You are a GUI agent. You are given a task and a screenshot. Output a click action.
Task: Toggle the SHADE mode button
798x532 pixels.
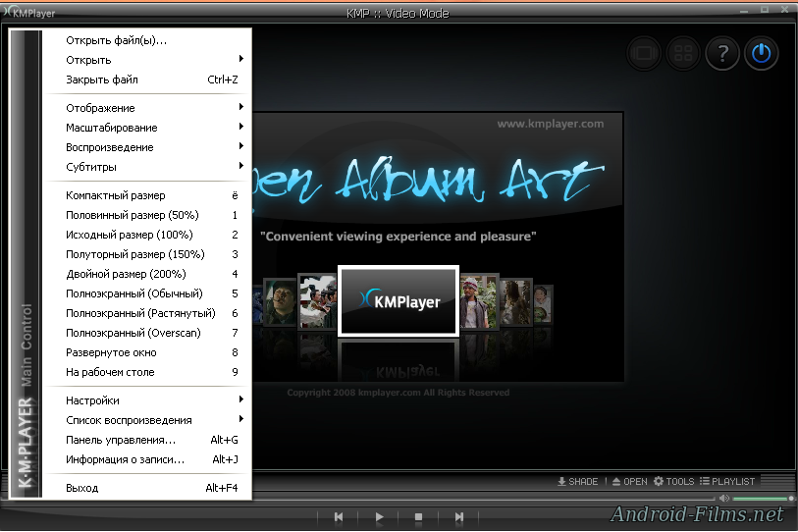click(x=577, y=481)
